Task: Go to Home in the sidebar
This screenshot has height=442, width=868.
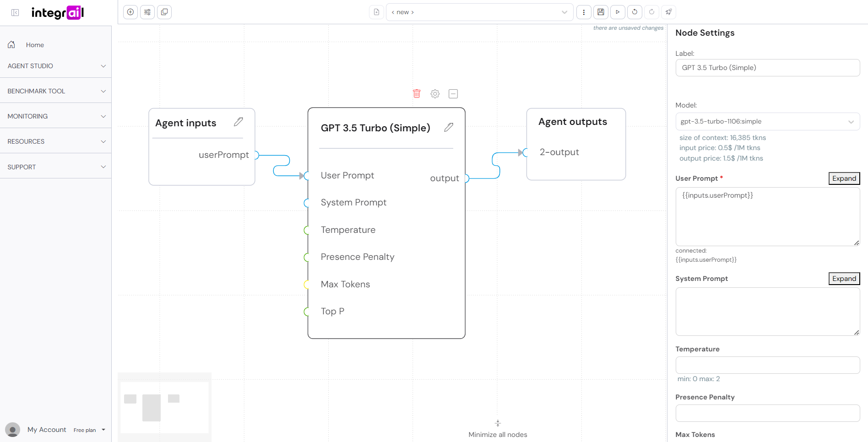Action: click(x=35, y=45)
